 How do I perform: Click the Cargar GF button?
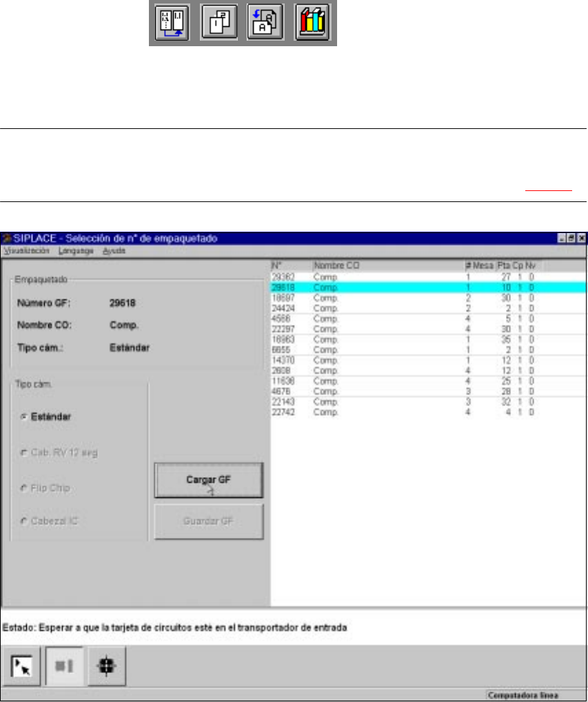(209, 480)
